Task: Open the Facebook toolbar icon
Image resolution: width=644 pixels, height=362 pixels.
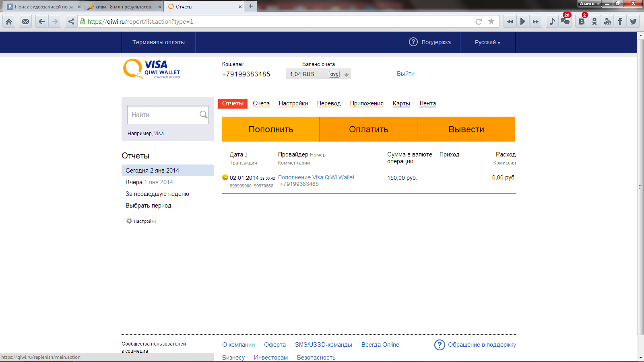Action: 620,22
